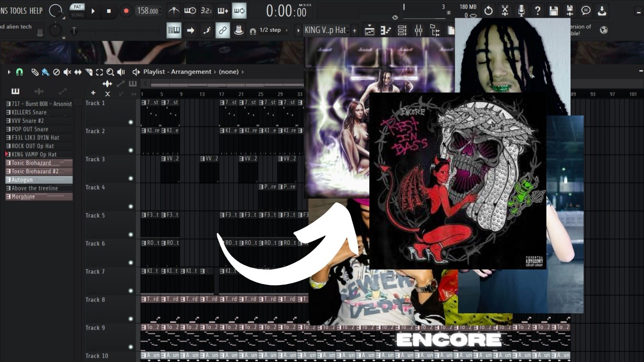Image resolution: width=644 pixels, height=362 pixels.
Task: Open the Channel rack view icon
Action: tap(402, 31)
